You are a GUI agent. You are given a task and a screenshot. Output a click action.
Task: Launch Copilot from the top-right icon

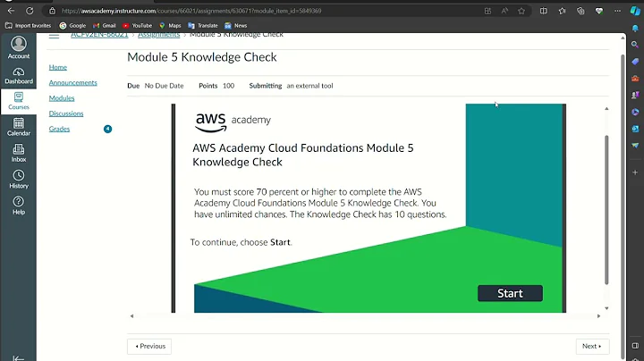click(x=635, y=11)
